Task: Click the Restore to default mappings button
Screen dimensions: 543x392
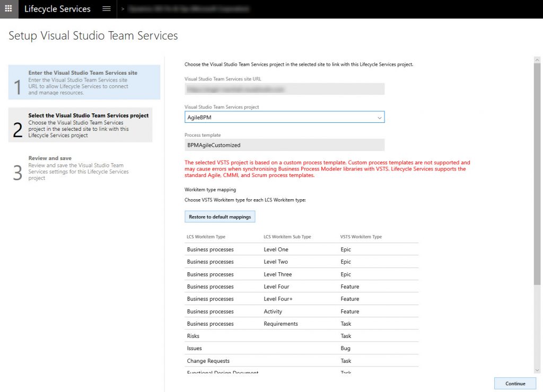Action: pos(220,216)
